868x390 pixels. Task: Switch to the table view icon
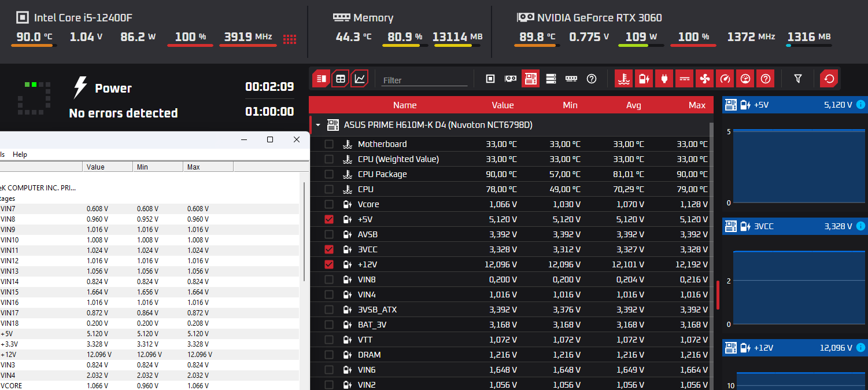tap(341, 78)
